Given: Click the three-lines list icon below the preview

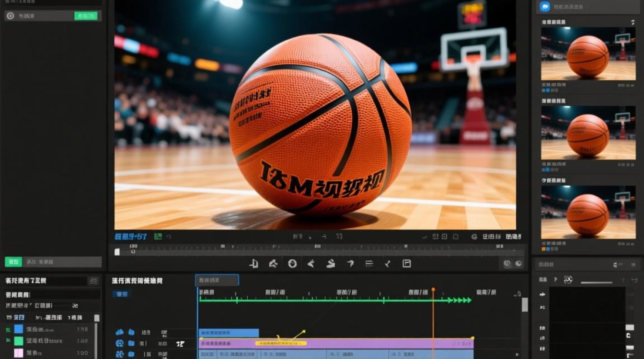Looking at the screenshot, I should 369,264.
